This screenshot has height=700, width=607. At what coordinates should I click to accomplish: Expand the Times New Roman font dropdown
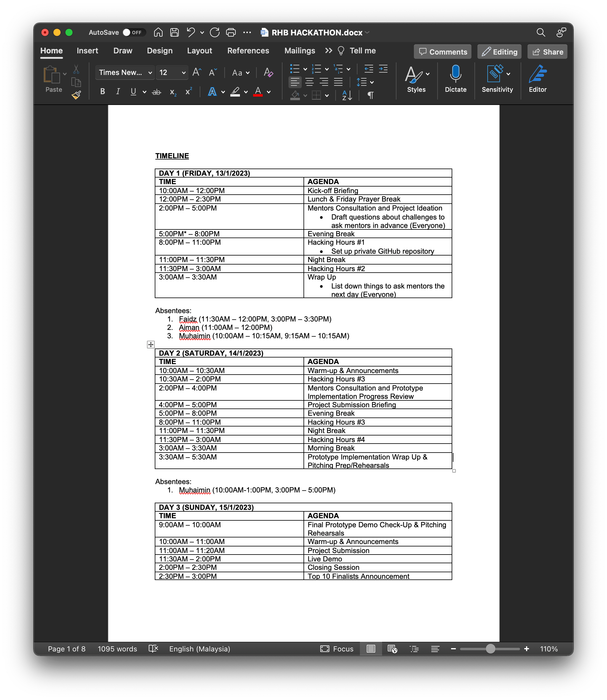(x=150, y=73)
